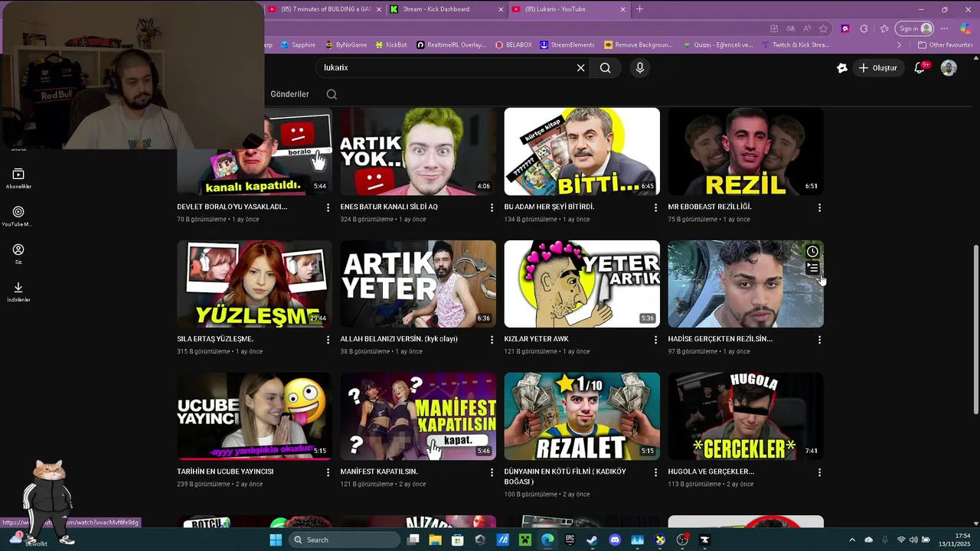Clear the search box with the X icon
This screenshot has height=551, width=980.
tap(580, 67)
